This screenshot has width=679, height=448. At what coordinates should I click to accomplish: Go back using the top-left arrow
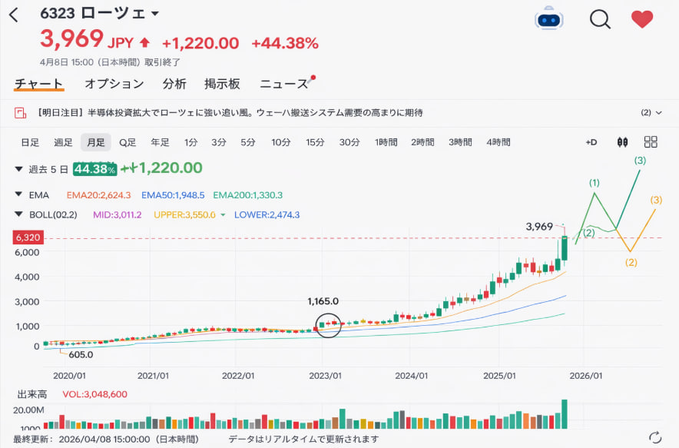[14, 15]
